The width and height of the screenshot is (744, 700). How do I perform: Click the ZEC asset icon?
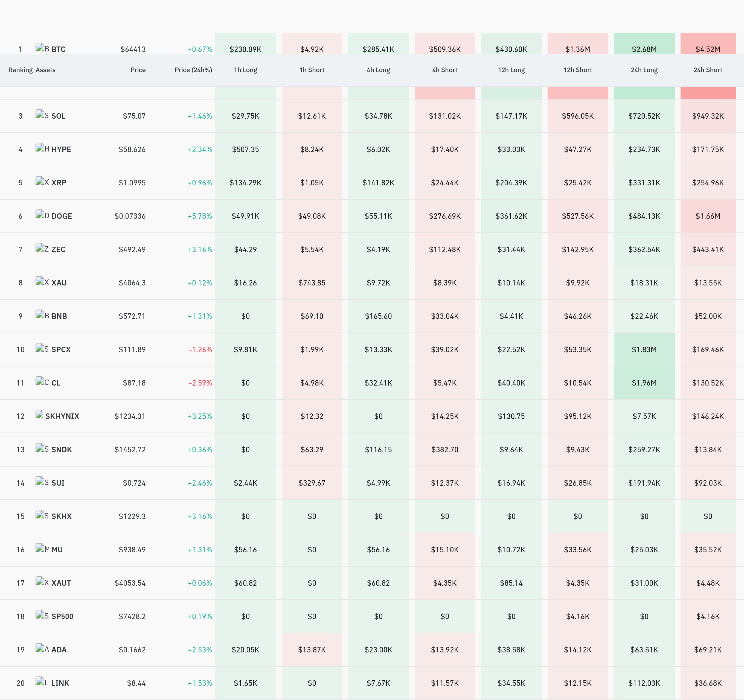(x=42, y=248)
